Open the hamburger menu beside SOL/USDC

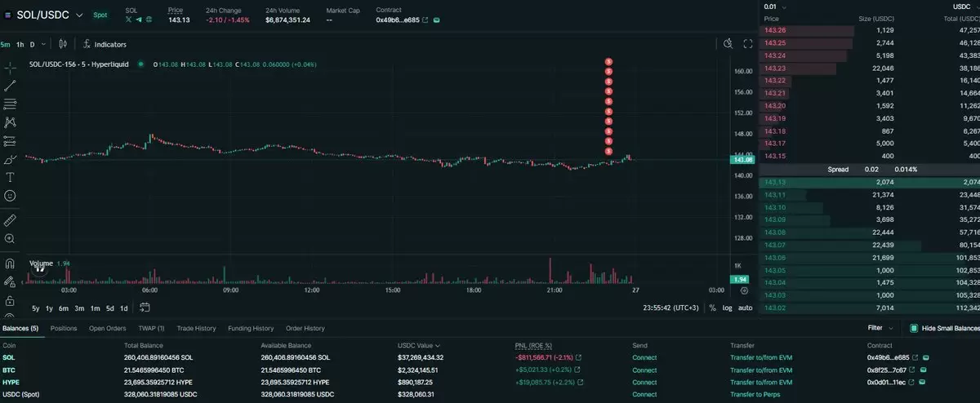click(x=7, y=15)
